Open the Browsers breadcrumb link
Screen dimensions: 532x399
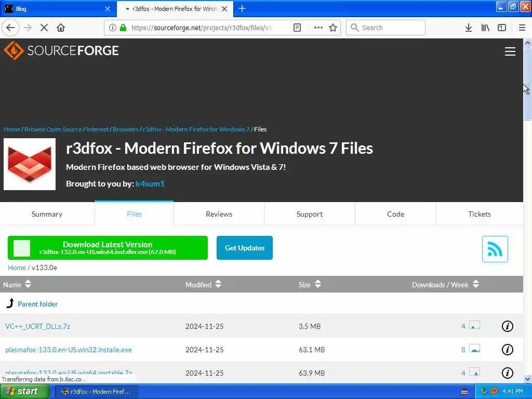pos(126,129)
